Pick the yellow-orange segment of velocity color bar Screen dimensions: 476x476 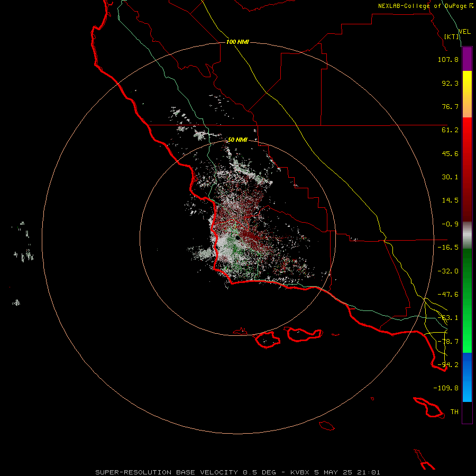[467, 94]
